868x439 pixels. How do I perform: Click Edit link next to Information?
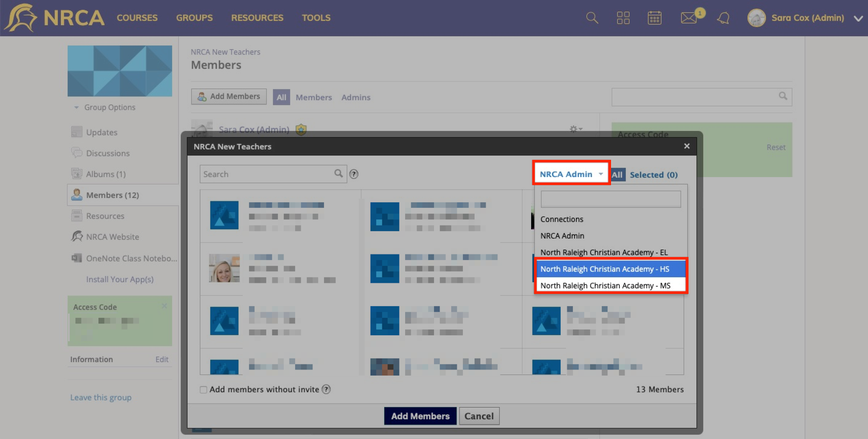(162, 360)
